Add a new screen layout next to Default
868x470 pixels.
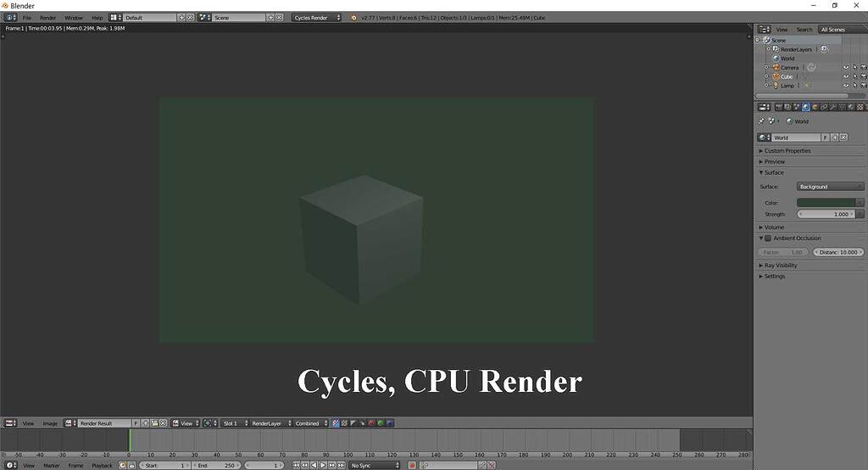pos(181,18)
